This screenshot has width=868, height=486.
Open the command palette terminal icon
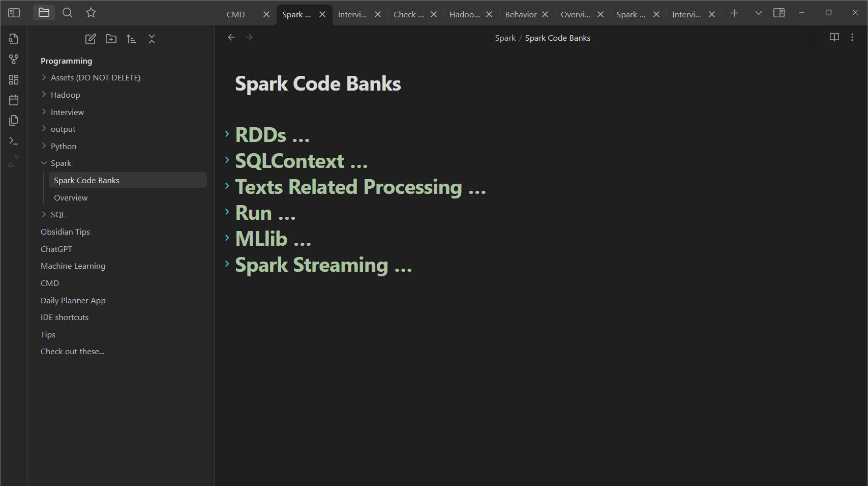14,141
